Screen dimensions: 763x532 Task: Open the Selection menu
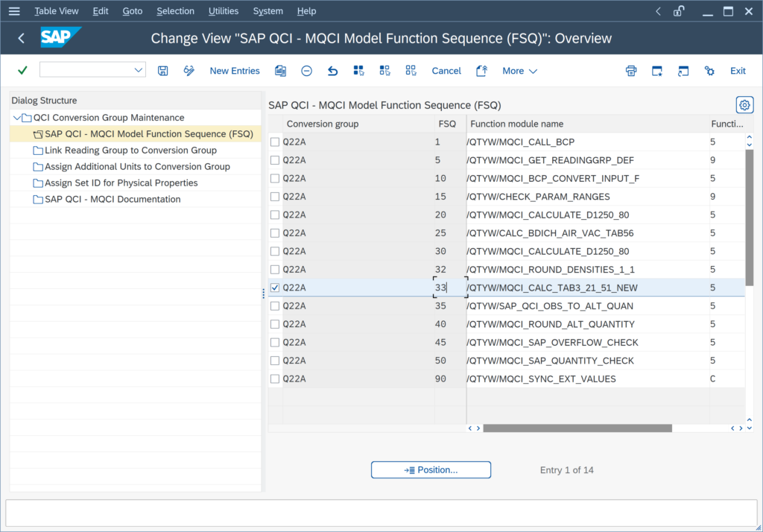point(175,10)
